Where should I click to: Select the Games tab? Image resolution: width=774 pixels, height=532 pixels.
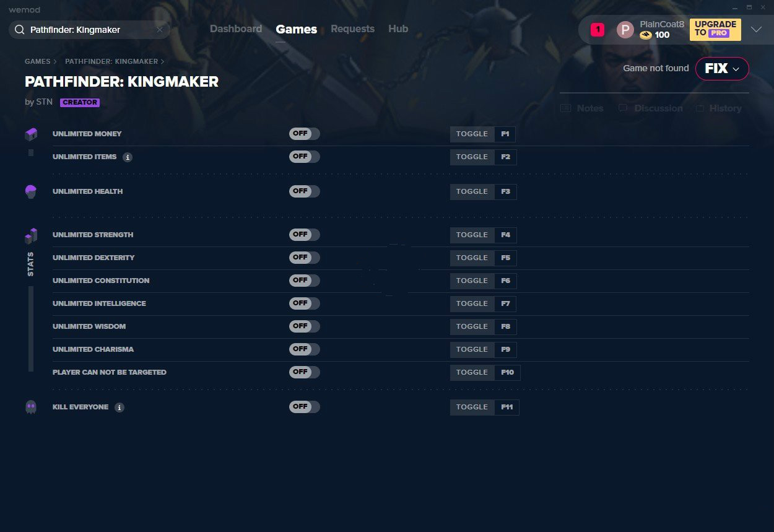coord(297,29)
